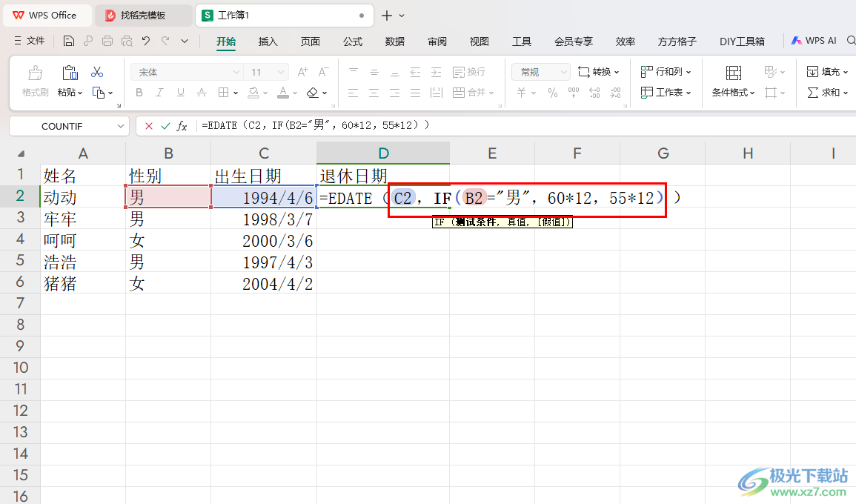Viewport: 856px width, 504px height.
Task: Toggle middle vertical alignment
Action: coord(374,72)
